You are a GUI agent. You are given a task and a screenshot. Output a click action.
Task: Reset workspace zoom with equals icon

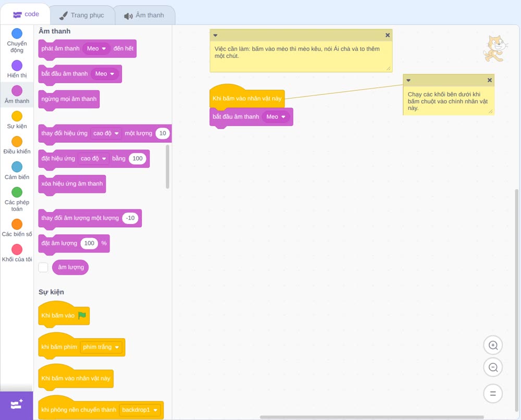click(x=493, y=393)
